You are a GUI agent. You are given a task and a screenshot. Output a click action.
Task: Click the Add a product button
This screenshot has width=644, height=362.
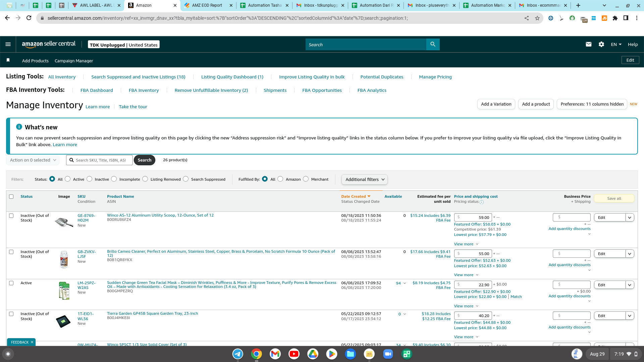pos(536,104)
